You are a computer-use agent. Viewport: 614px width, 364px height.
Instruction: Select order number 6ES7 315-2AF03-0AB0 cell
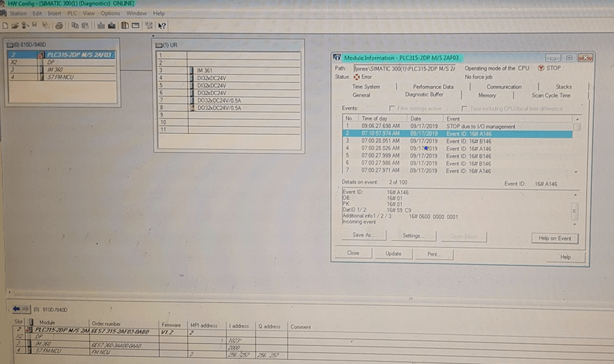[124, 331]
